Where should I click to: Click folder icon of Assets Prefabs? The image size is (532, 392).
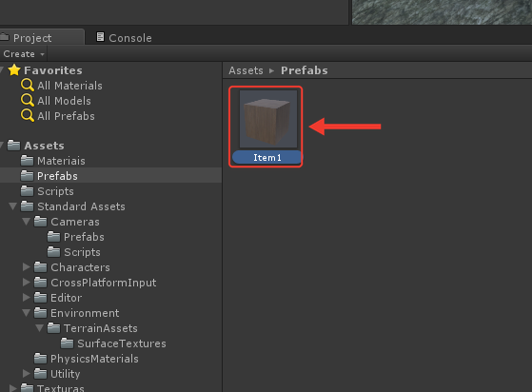pyautogui.click(x=28, y=175)
